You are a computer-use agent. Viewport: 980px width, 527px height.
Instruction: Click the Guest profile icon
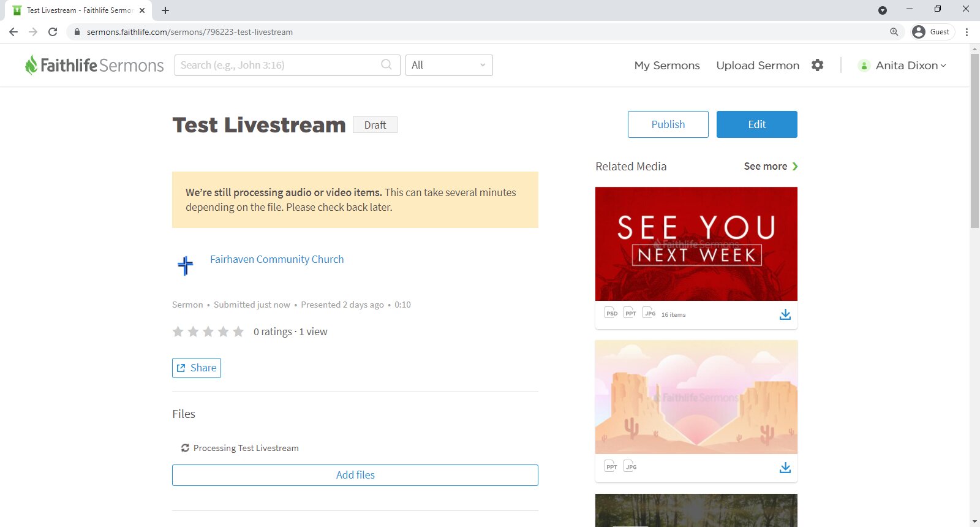tap(919, 32)
